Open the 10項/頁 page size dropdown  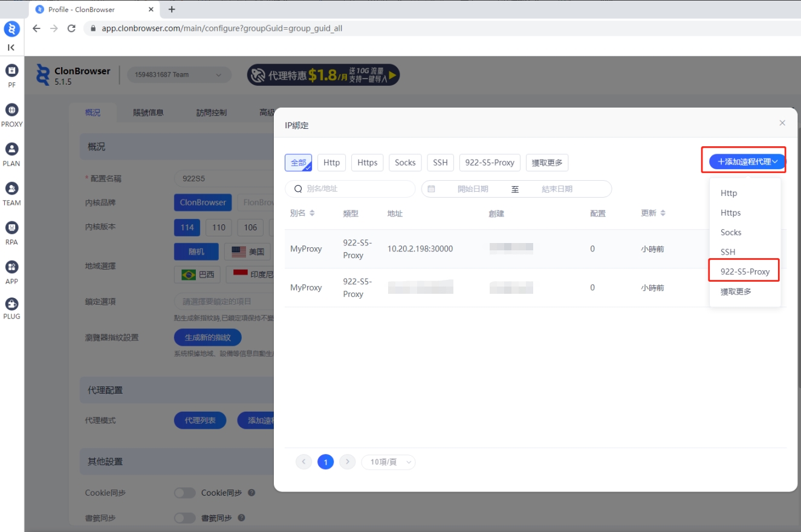[x=388, y=462]
